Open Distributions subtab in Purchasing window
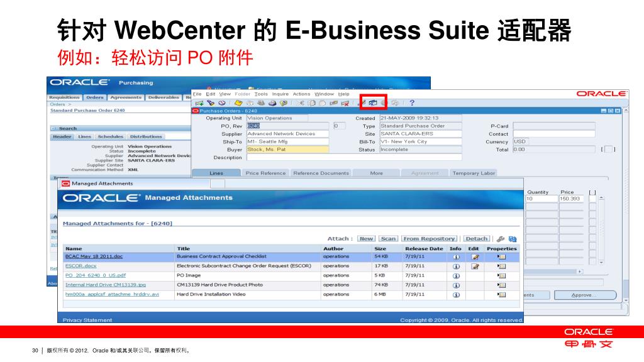Image resolution: width=644 pixels, height=362 pixels. pos(146,136)
